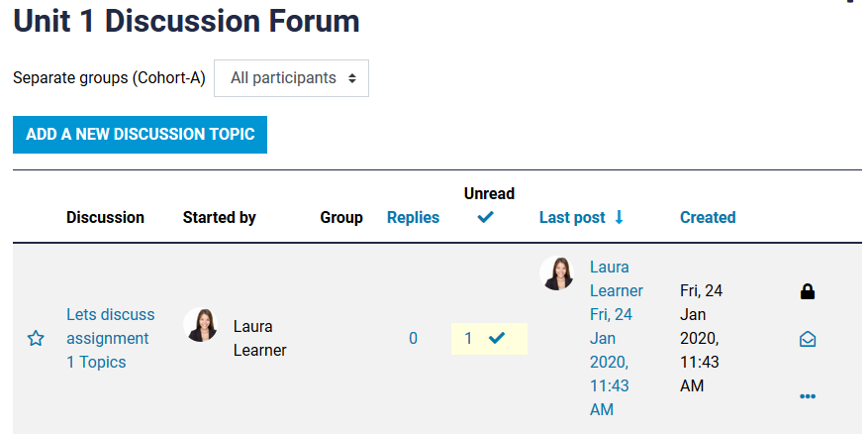The width and height of the screenshot is (868, 434).
Task: Sort discussions by Replies column
Action: (x=413, y=217)
